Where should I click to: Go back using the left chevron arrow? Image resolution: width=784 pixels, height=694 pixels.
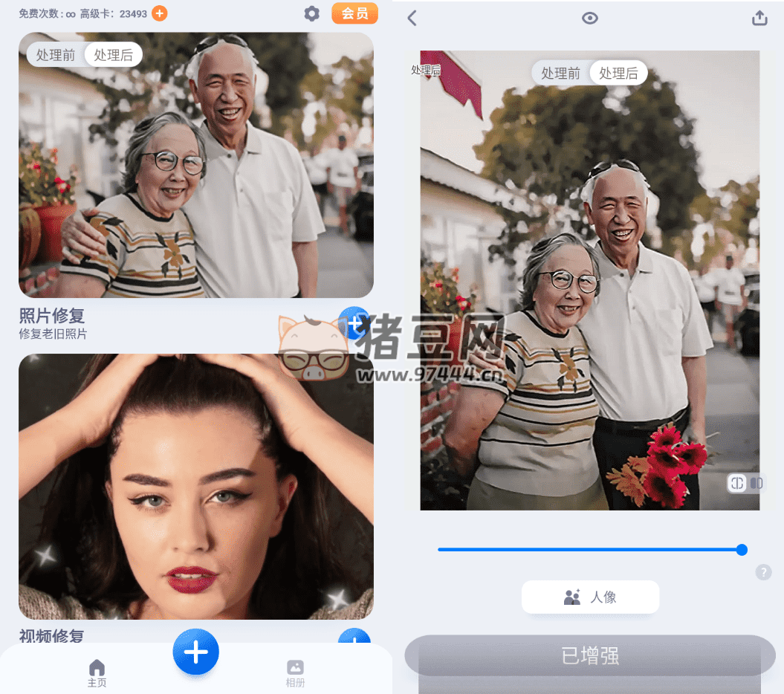(x=412, y=19)
